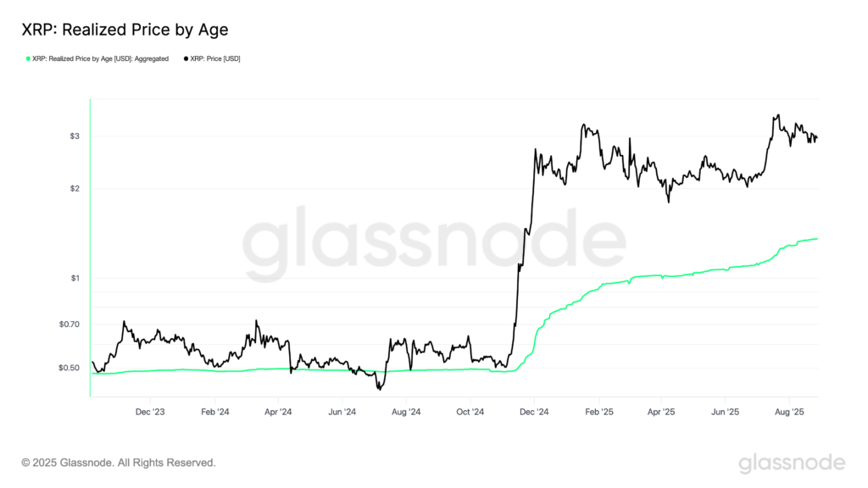Select the Dec '23 x-axis label
This screenshot has width=868, height=488.
150,412
